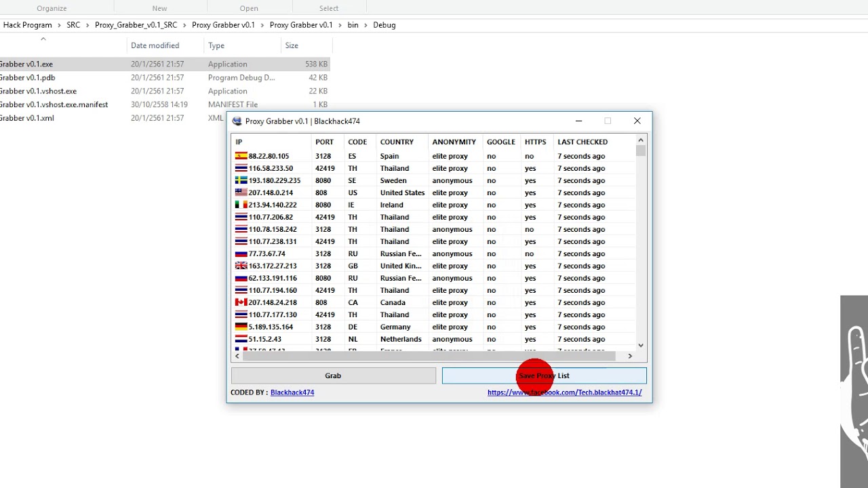The image size is (868, 488).
Task: Sort proxy list by GOOGLE column header
Action: (502, 142)
